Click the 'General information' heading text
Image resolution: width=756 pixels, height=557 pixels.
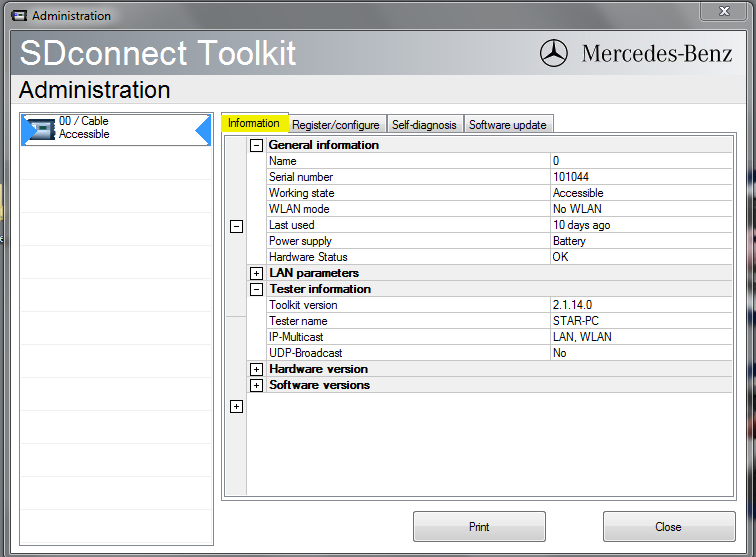tap(324, 145)
